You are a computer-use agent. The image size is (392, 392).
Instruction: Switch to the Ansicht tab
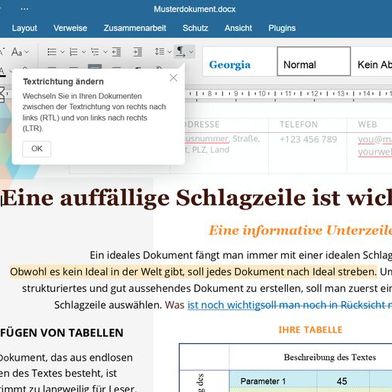coord(238,28)
